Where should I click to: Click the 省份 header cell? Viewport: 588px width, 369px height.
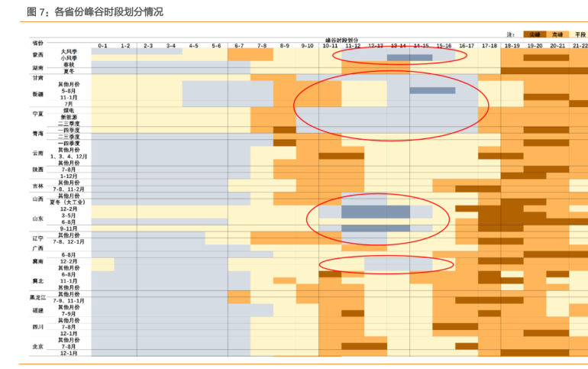pyautogui.click(x=38, y=42)
